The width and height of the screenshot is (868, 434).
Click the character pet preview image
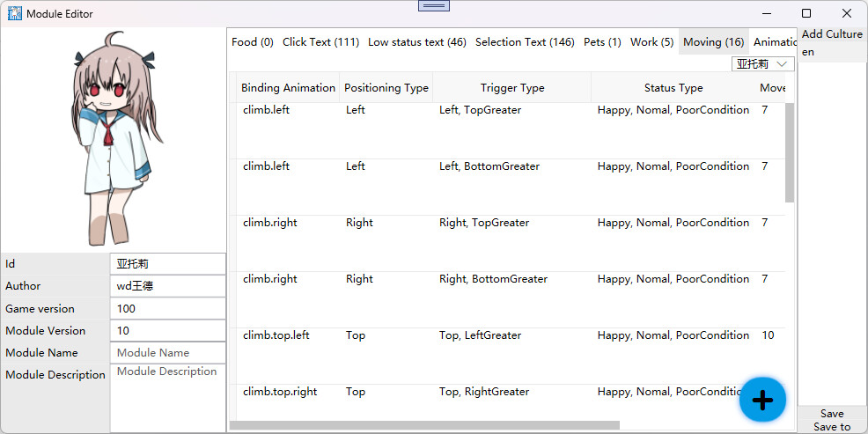click(113, 139)
